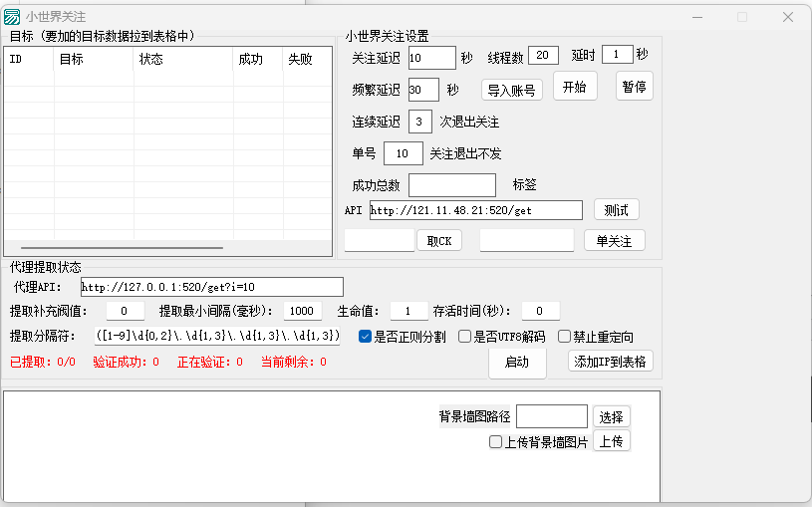This screenshot has height=507, width=812.
Task: Click the 启动 proxy start button
Action: click(x=517, y=363)
